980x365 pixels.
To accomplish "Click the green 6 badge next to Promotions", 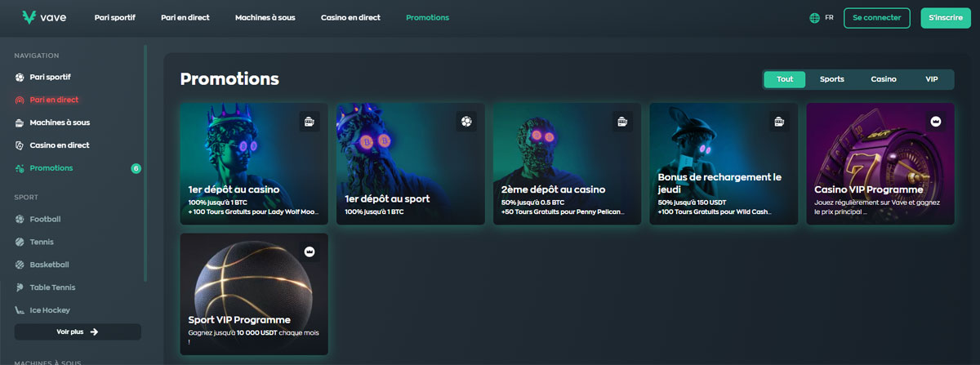I will (136, 168).
